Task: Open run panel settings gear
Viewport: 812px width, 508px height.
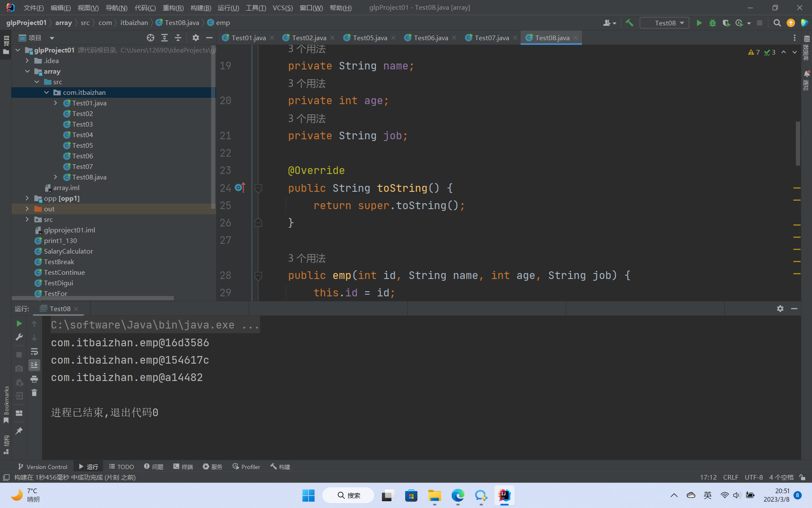Action: click(x=780, y=309)
